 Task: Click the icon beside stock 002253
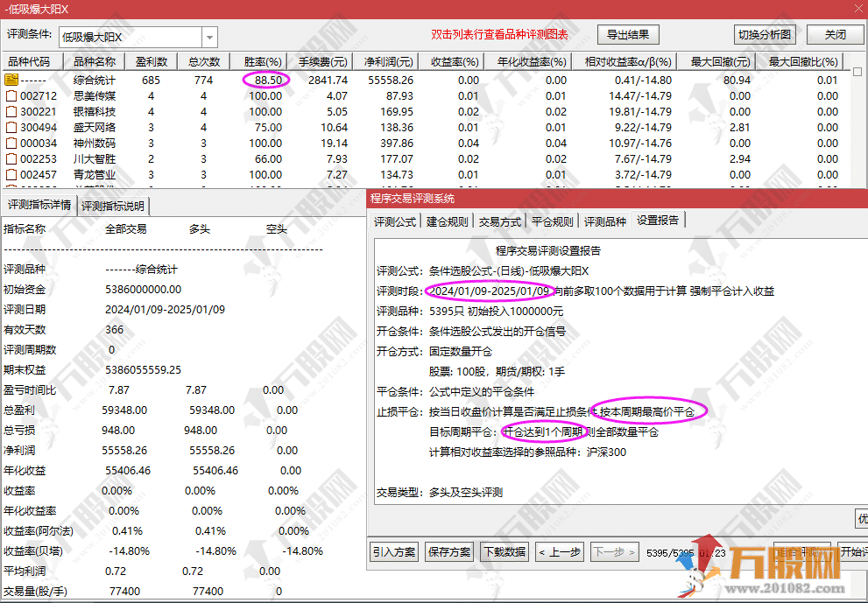pyautogui.click(x=11, y=158)
